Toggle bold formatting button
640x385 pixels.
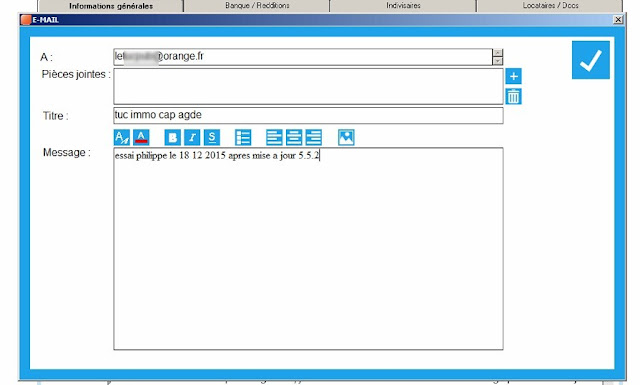[x=173, y=138]
